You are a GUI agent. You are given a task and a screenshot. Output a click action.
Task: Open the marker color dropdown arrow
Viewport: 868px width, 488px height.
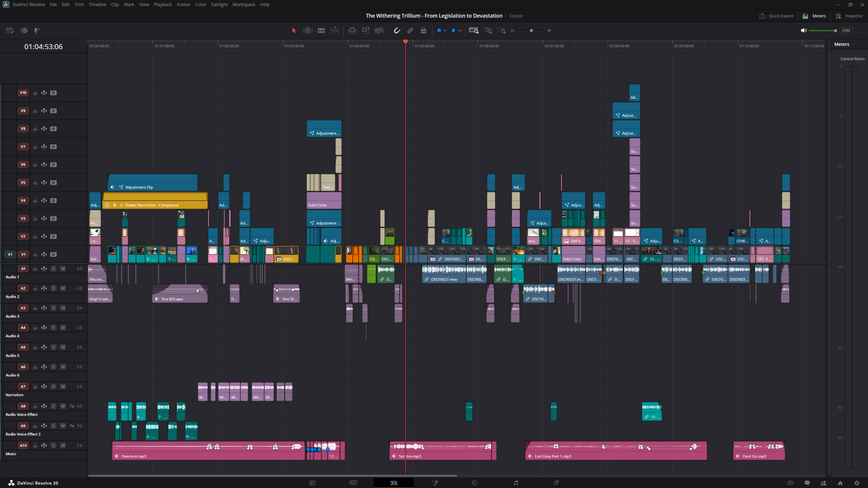coord(460,30)
